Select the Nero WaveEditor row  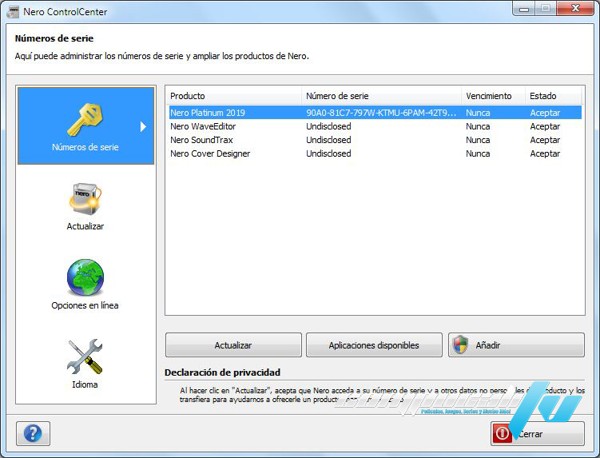tap(375, 126)
